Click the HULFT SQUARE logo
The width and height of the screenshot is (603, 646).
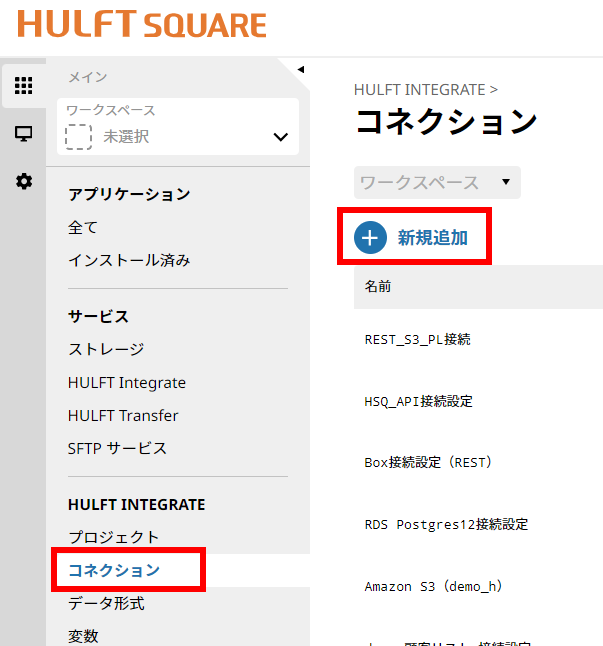(142, 24)
